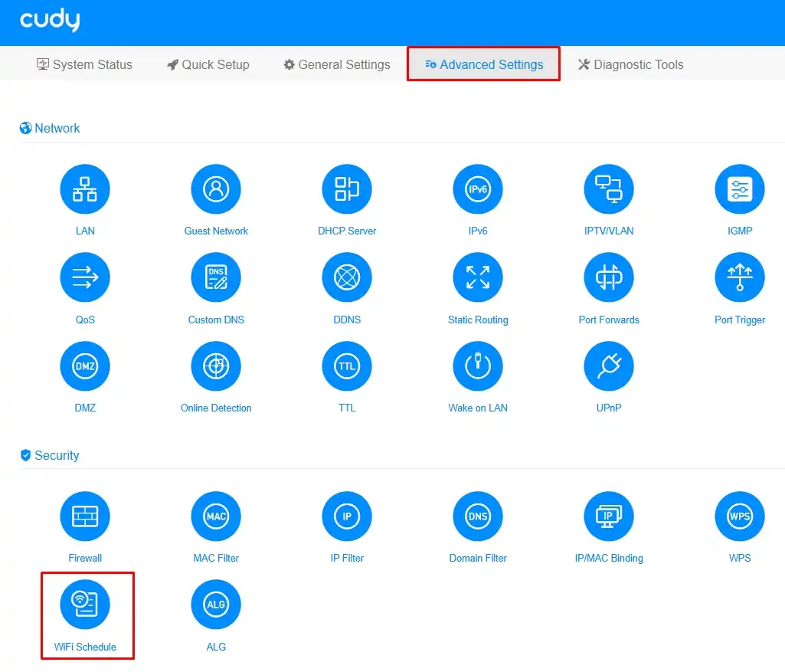Click the Security section heading
Screen dimensions: 785x672
(x=50, y=455)
